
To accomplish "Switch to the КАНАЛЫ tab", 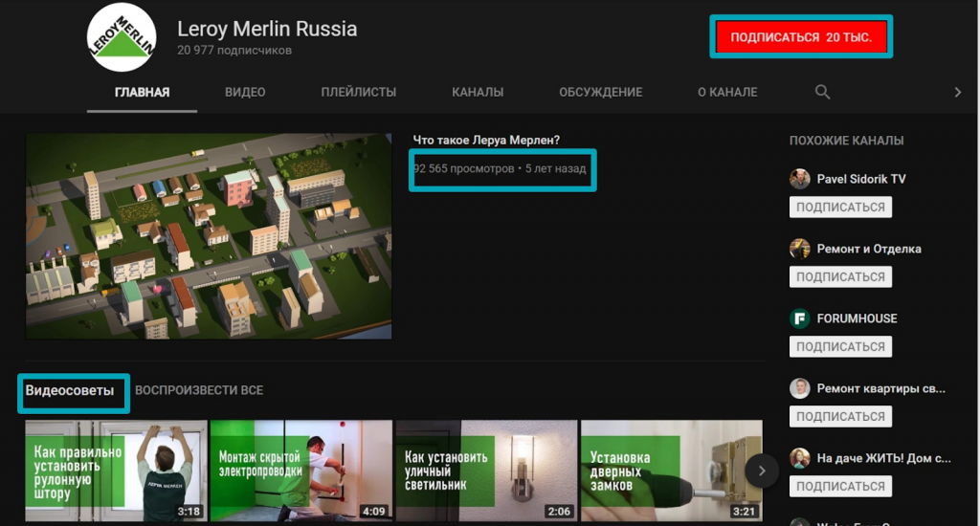I will click(x=478, y=93).
